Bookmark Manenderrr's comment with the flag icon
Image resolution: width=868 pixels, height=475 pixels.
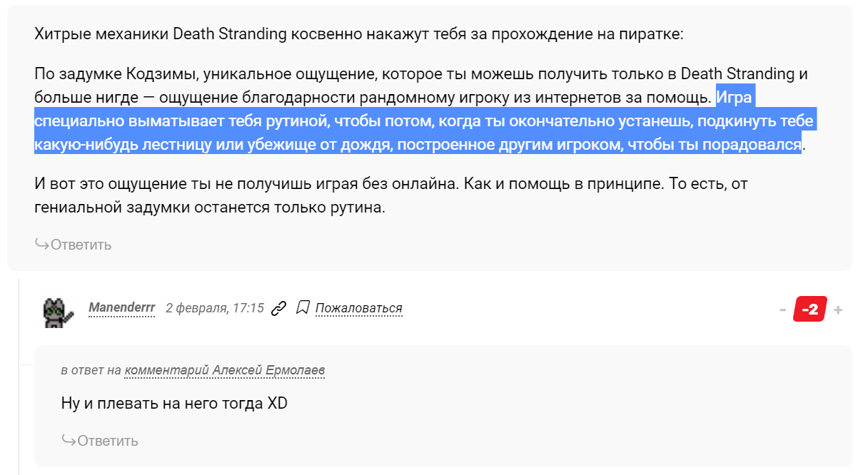click(303, 308)
